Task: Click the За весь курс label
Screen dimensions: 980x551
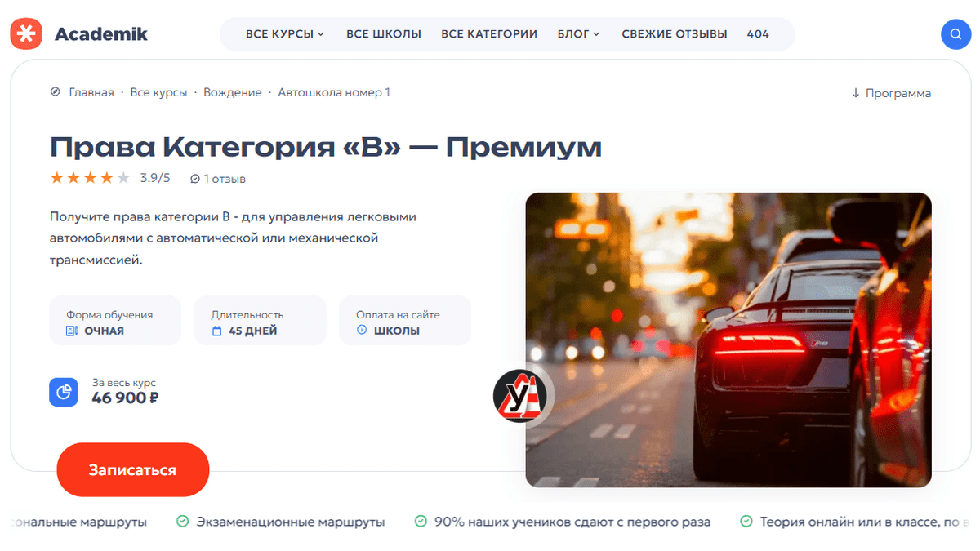Action: [123, 382]
